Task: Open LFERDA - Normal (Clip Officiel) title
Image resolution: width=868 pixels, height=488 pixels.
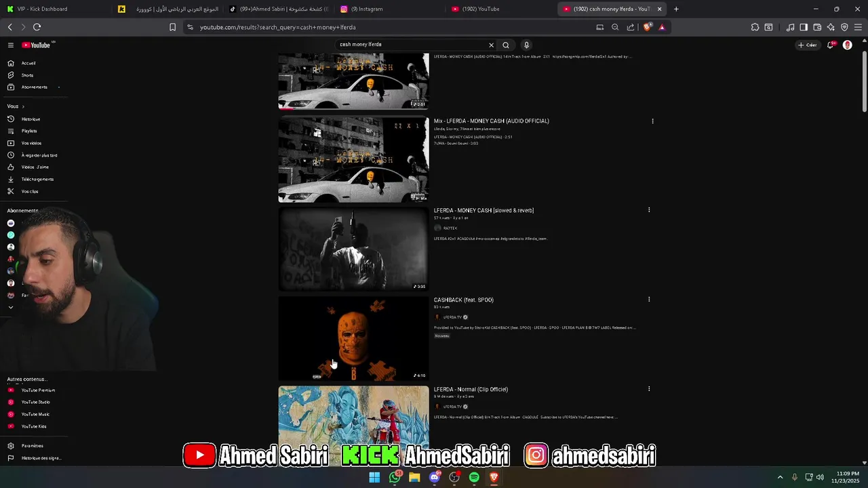Action: tap(471, 390)
